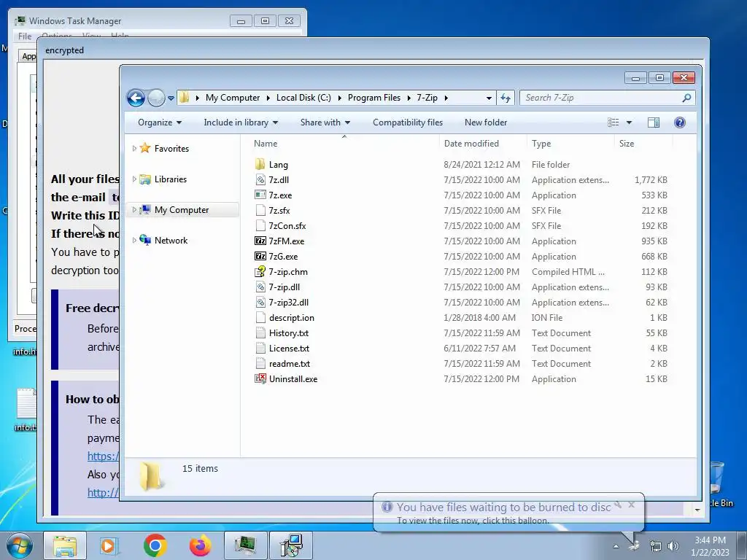This screenshot has width=747, height=560.
Task: Open Firefox from the taskbar
Action: [x=200, y=545]
